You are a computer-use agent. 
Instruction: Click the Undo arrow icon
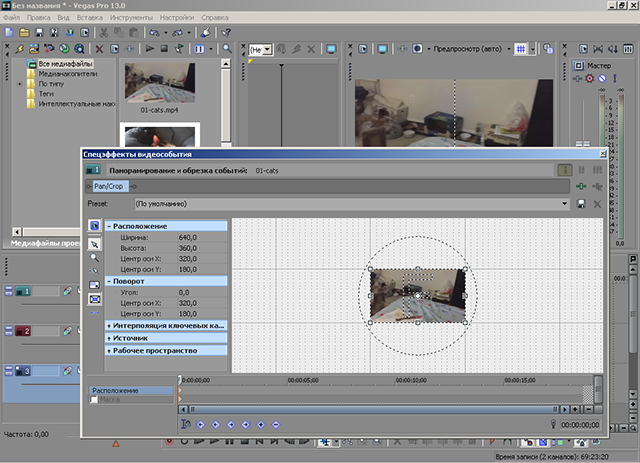pos(154,32)
